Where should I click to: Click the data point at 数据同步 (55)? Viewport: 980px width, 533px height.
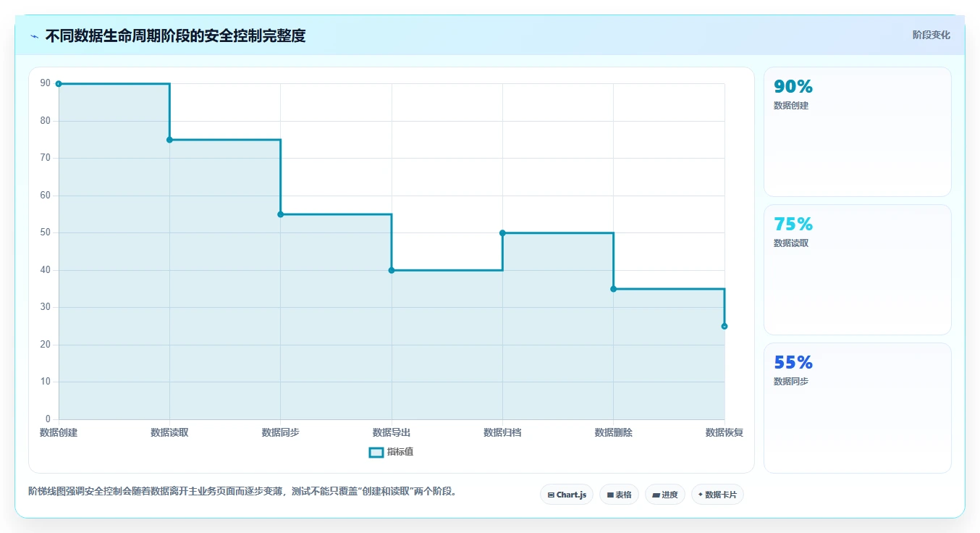(x=281, y=214)
